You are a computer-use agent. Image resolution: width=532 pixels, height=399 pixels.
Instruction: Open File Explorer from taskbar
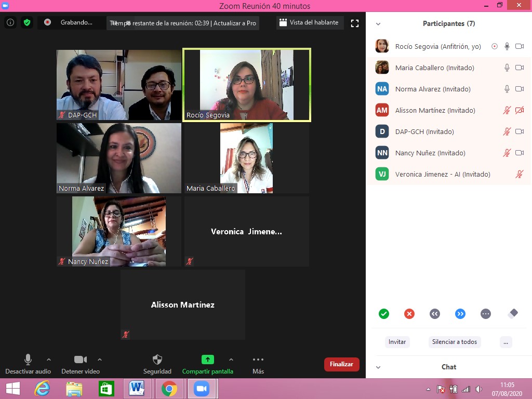(x=74, y=389)
